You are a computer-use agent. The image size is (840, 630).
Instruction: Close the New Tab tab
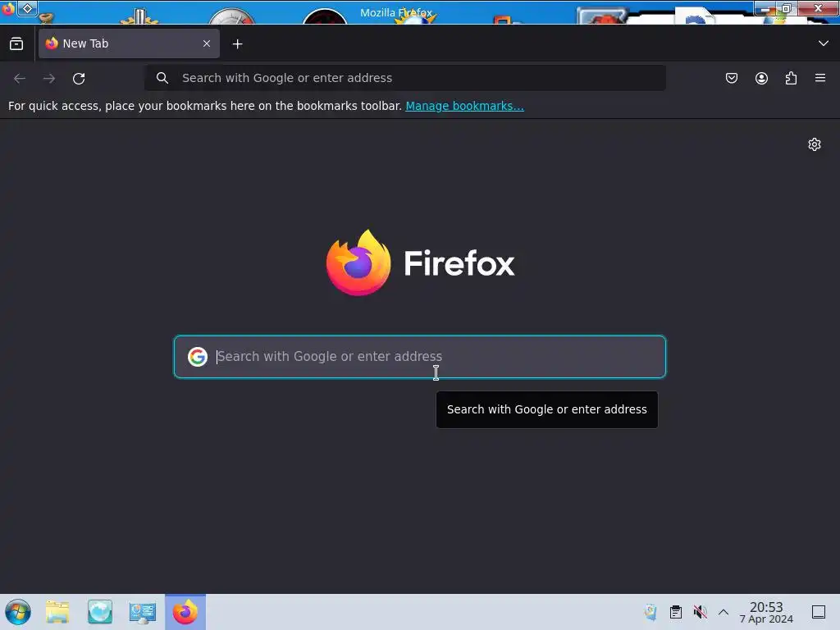pos(207,43)
